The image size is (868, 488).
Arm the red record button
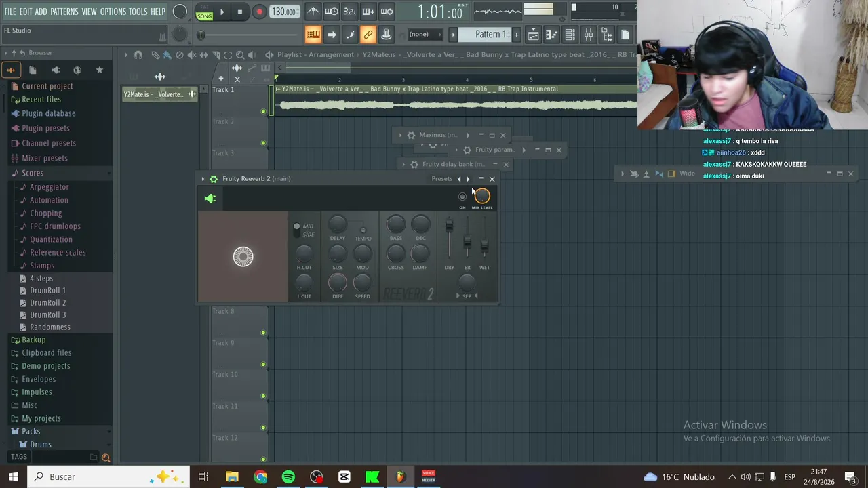pyautogui.click(x=259, y=12)
